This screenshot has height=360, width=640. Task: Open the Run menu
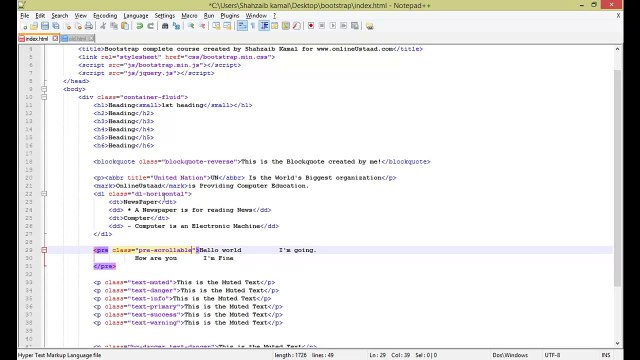[x=209, y=16]
